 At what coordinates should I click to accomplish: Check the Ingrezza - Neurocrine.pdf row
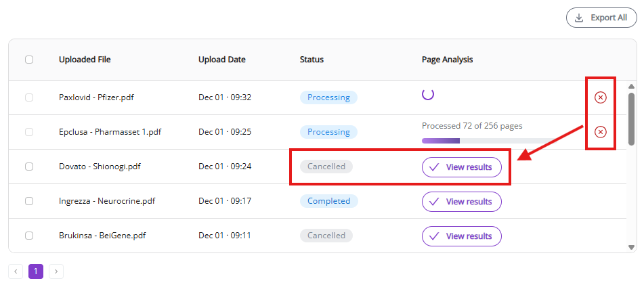[29, 201]
